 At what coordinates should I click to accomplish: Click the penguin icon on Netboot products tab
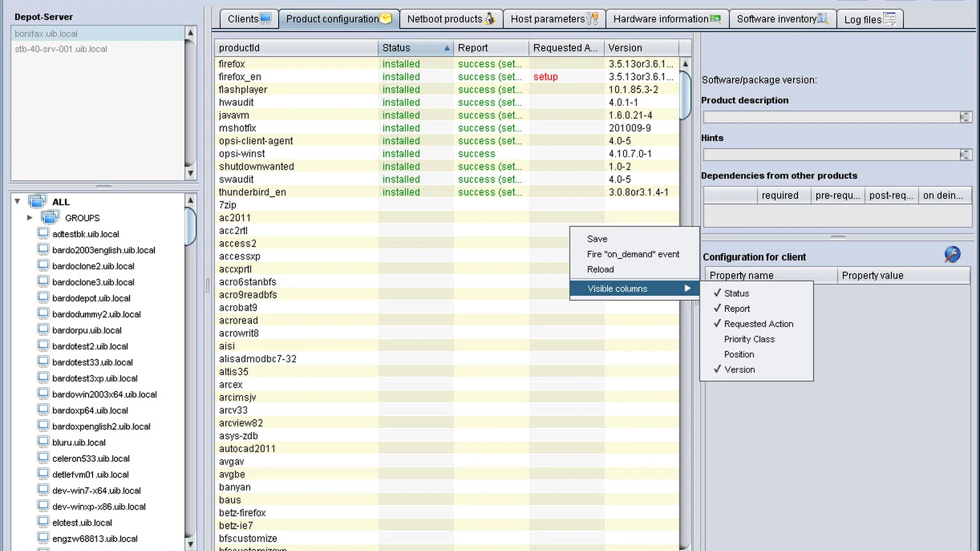click(489, 18)
